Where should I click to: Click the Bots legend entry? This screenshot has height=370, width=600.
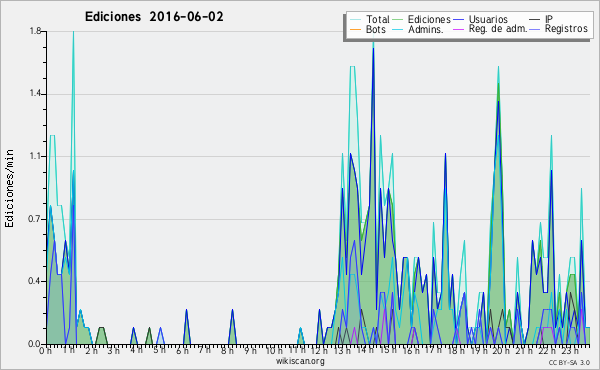tap(368, 29)
